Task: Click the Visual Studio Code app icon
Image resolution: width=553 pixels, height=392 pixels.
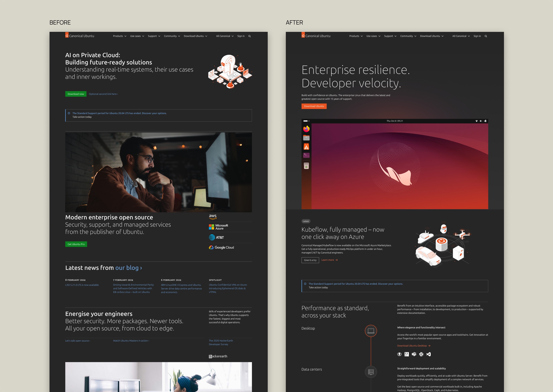Action: tap(428, 354)
